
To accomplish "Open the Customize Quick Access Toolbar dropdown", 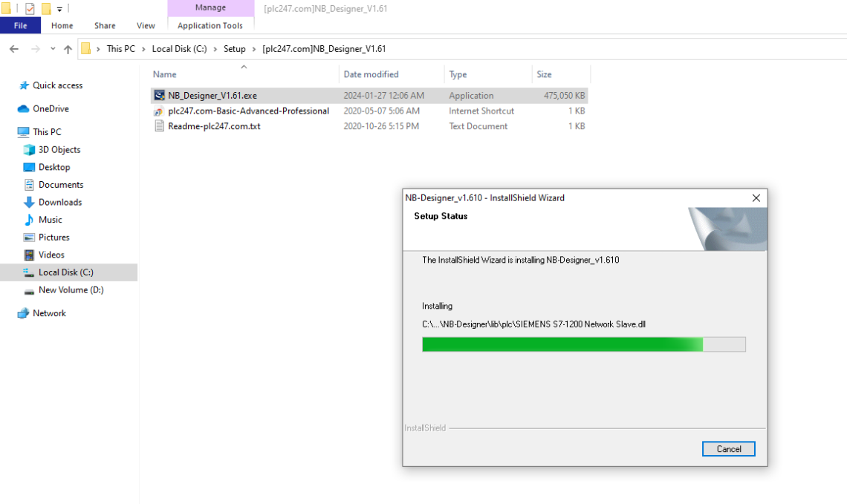I will coord(59,8).
